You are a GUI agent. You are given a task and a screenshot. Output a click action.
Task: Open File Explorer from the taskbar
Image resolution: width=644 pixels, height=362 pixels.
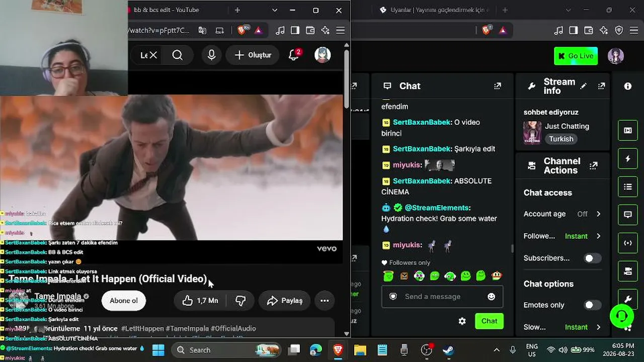(360, 350)
